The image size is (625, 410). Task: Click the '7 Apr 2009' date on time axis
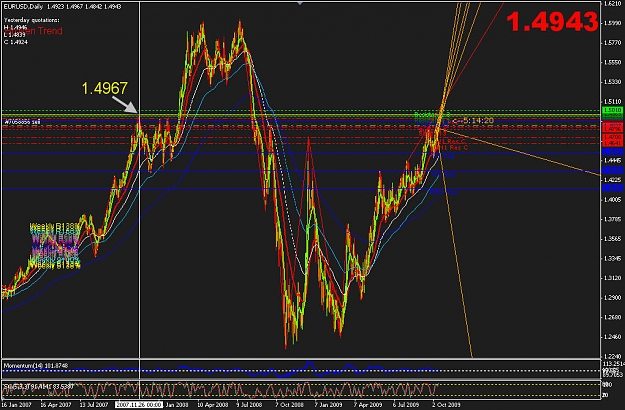coord(368,405)
